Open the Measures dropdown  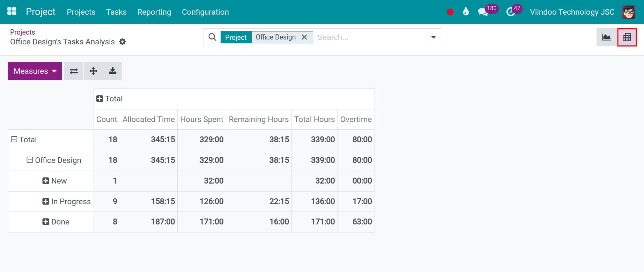point(35,71)
